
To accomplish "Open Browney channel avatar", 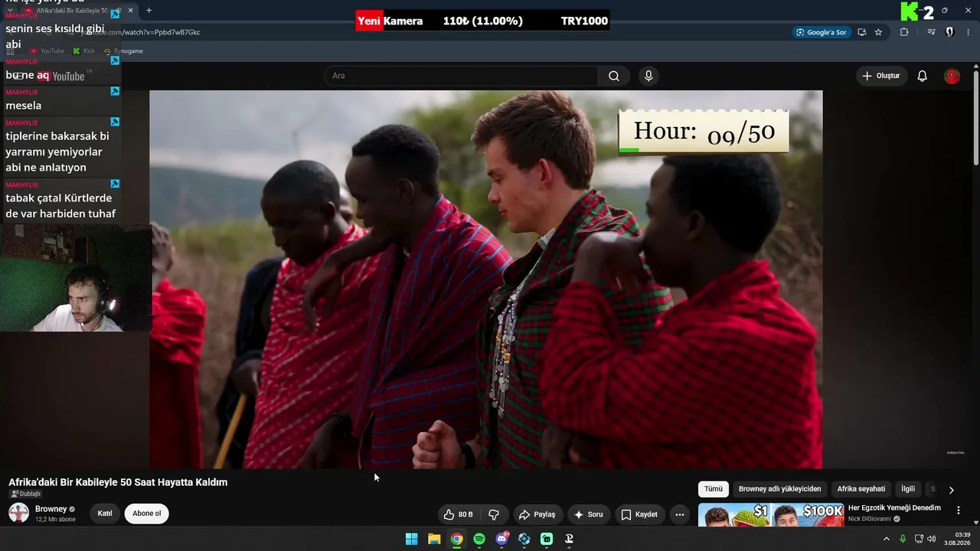I will [18, 513].
